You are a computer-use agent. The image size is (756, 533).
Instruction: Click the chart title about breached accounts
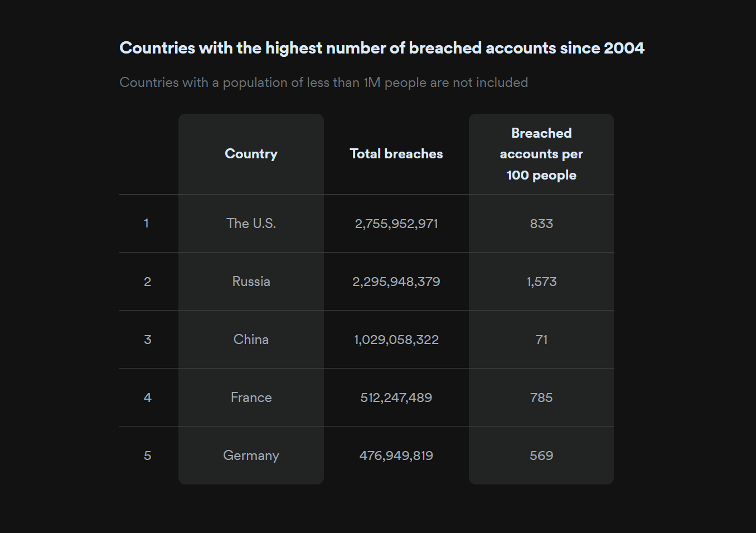click(x=381, y=48)
